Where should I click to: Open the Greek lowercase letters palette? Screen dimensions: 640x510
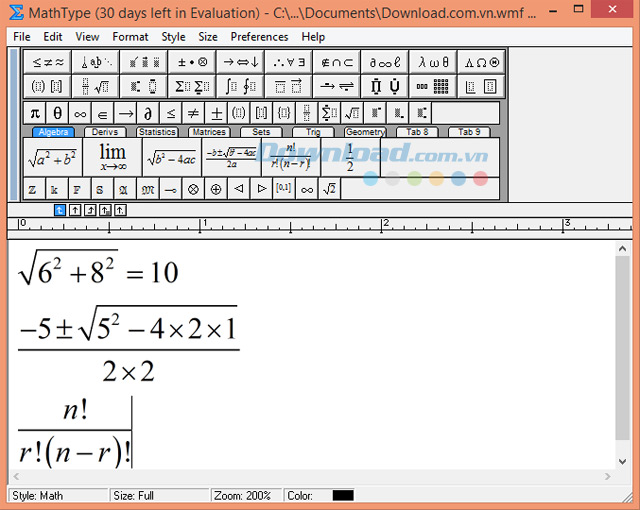point(433,62)
